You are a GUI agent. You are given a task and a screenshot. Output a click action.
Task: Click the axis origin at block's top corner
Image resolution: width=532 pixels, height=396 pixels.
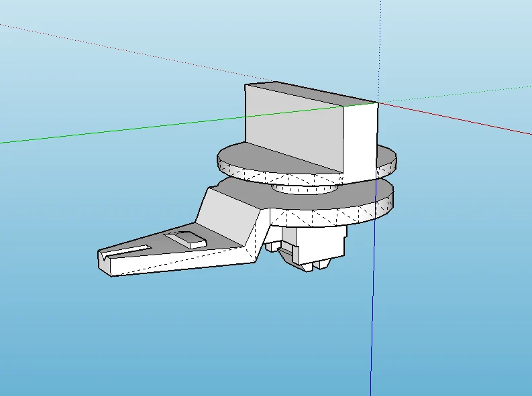pos(378,103)
